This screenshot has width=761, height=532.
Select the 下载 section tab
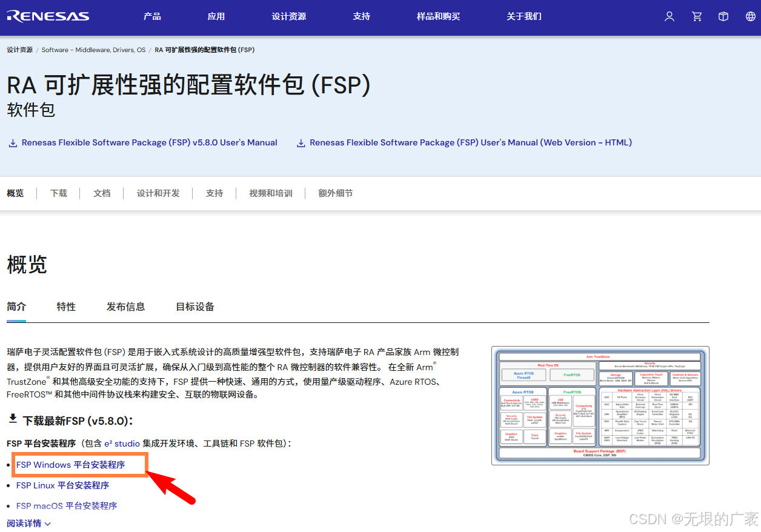tap(59, 193)
